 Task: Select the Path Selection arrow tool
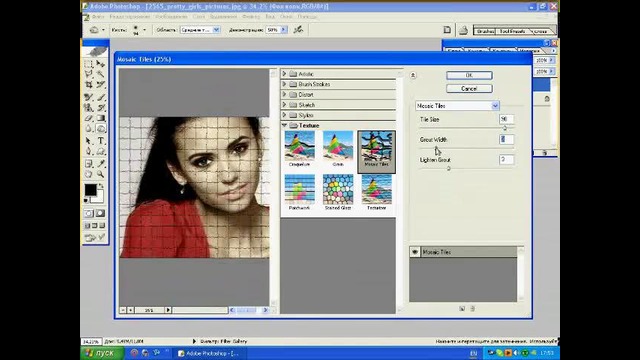[x=89, y=141]
